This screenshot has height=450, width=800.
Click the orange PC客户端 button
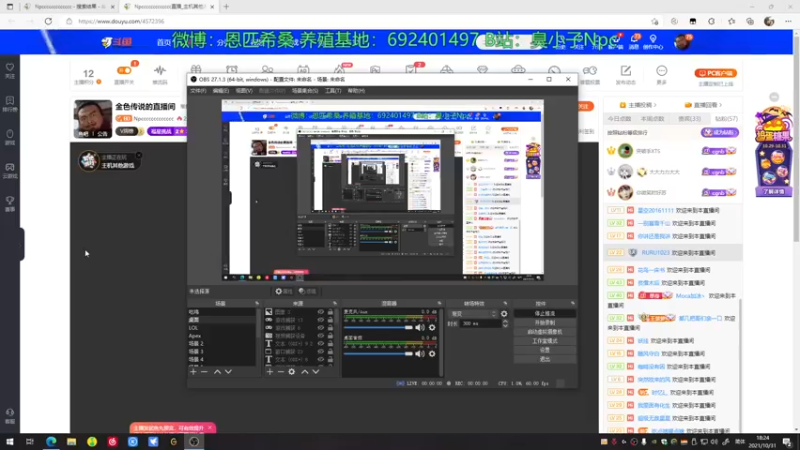pyautogui.click(x=715, y=73)
